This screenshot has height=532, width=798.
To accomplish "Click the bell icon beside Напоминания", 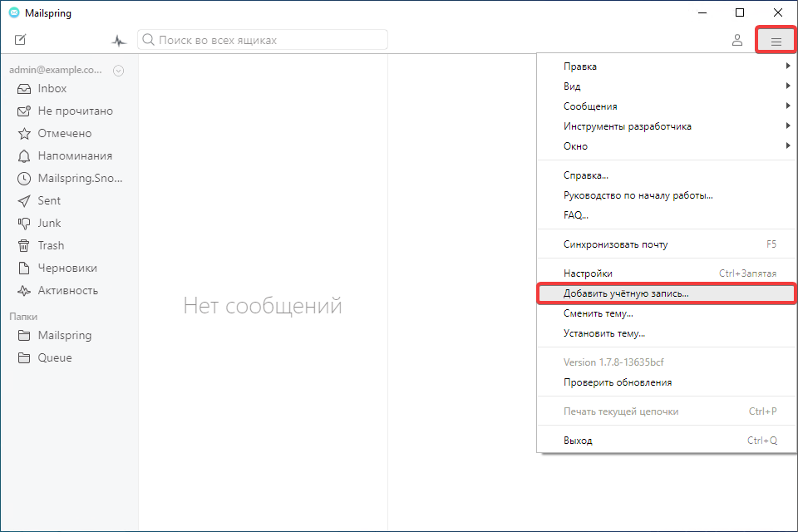I will coord(24,156).
